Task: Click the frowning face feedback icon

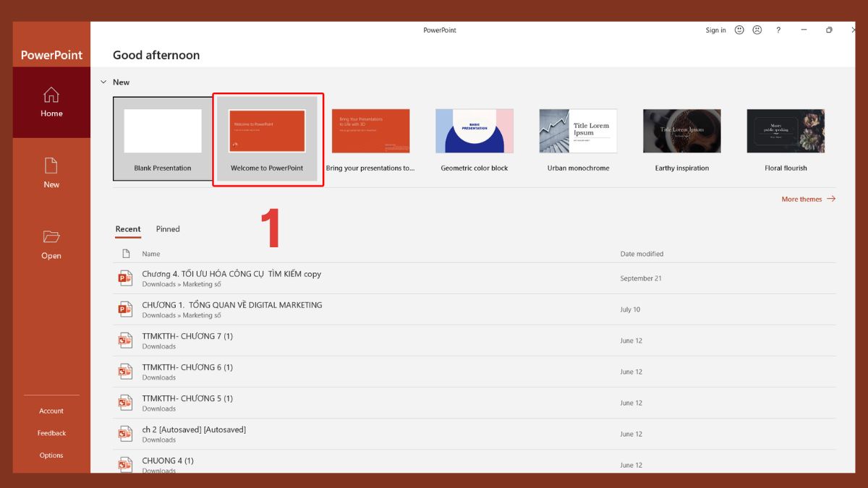Action: pyautogui.click(x=757, y=30)
